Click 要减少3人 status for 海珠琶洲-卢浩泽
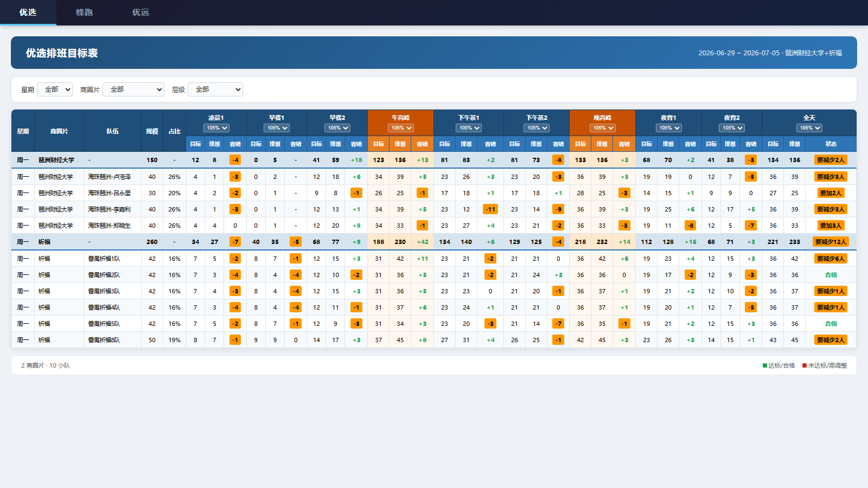The image size is (868, 488). pos(831,177)
